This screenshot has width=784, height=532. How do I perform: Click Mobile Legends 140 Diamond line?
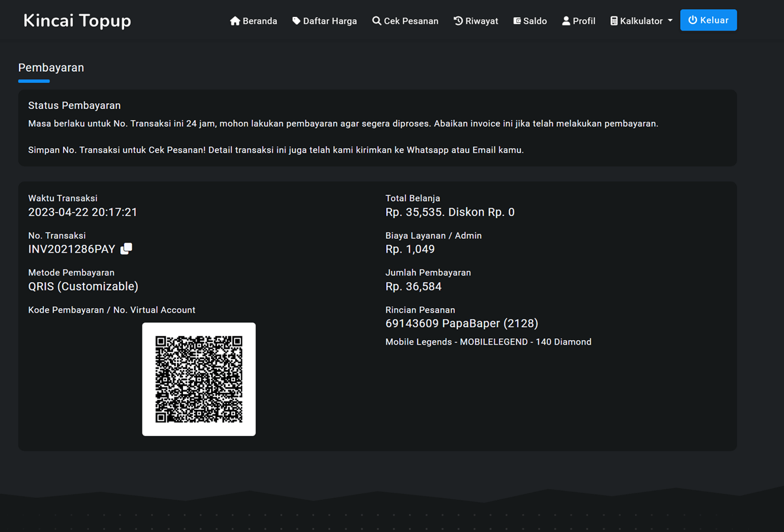[488, 342]
